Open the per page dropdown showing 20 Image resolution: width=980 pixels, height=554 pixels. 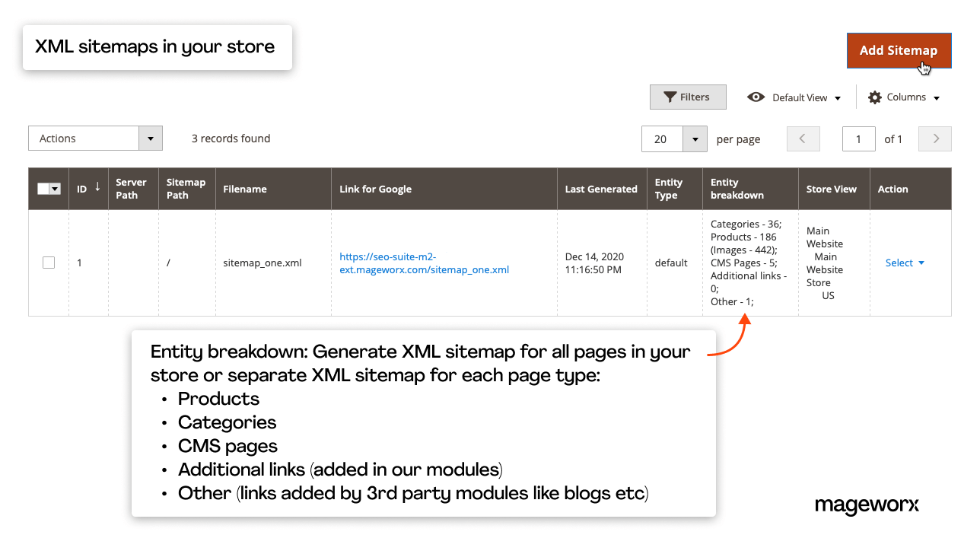(695, 138)
